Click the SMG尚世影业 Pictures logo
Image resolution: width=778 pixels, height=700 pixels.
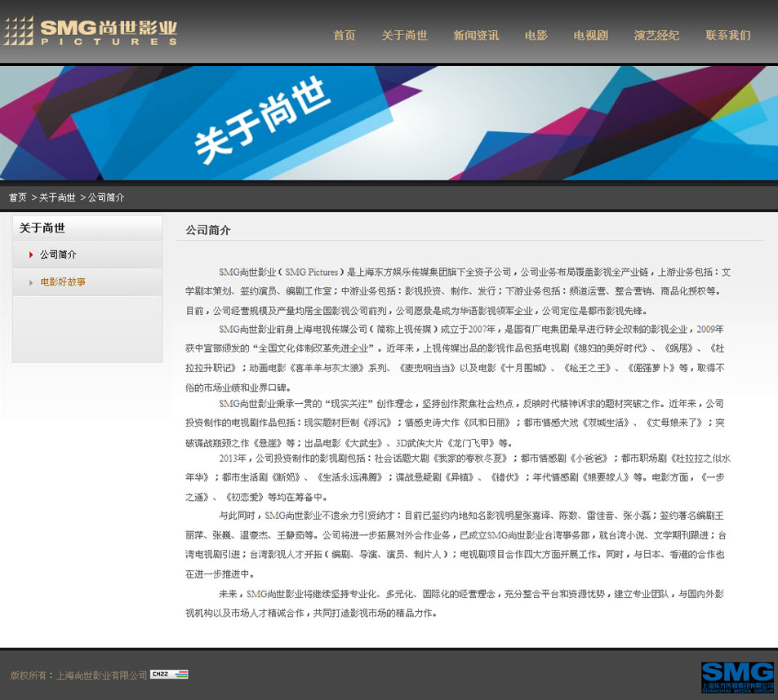[x=91, y=32]
